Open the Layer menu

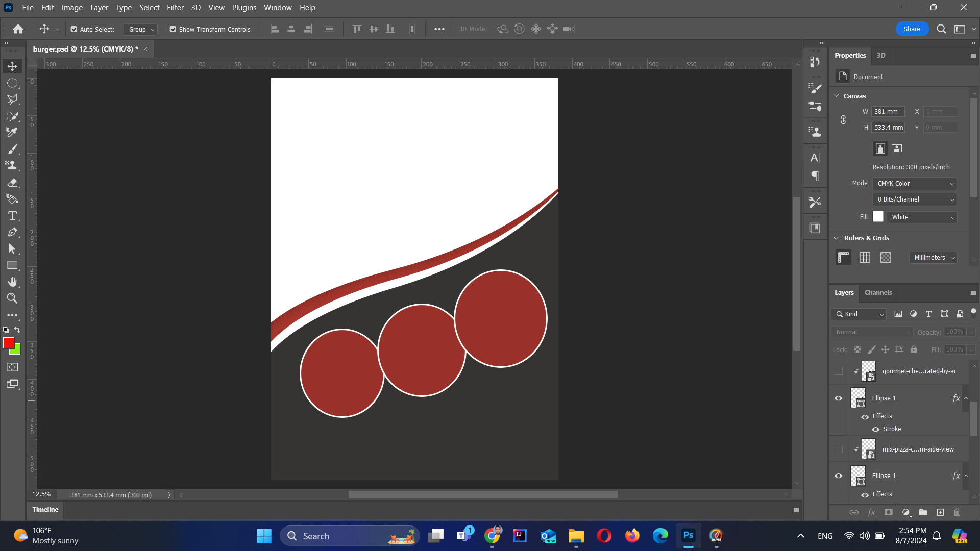click(99, 8)
